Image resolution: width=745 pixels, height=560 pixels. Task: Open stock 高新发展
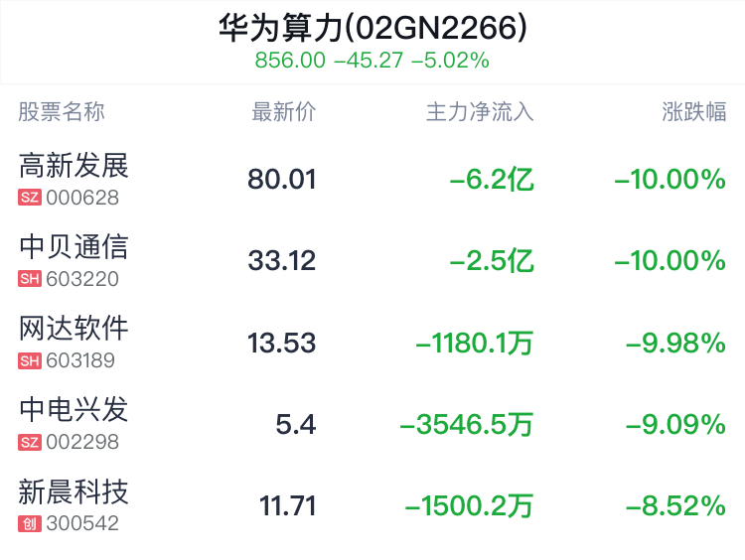tap(74, 165)
